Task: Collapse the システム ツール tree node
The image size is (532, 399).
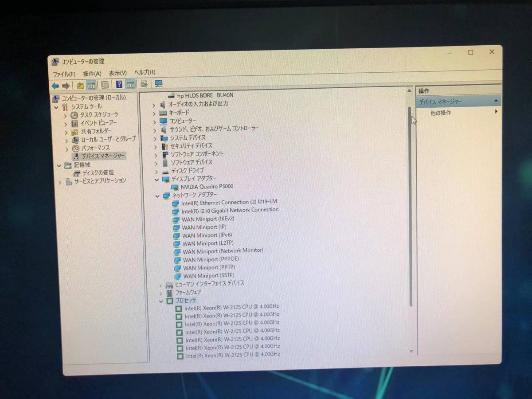Action: (x=56, y=107)
